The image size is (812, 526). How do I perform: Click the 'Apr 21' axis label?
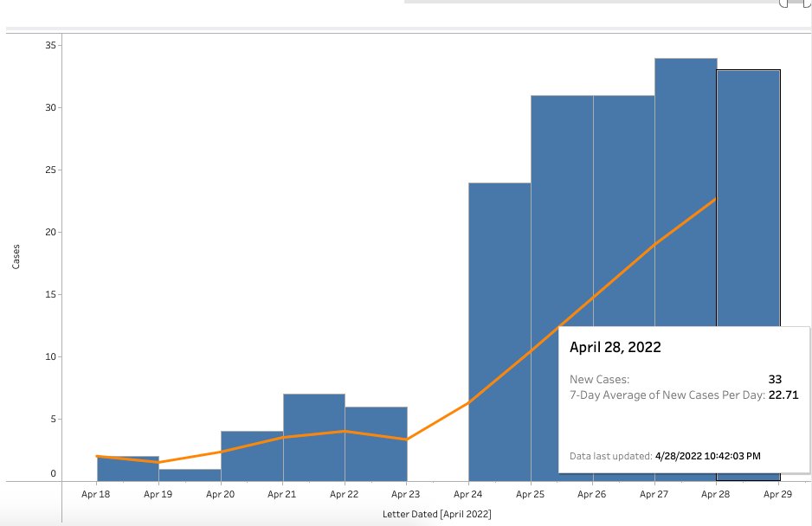pos(281,494)
